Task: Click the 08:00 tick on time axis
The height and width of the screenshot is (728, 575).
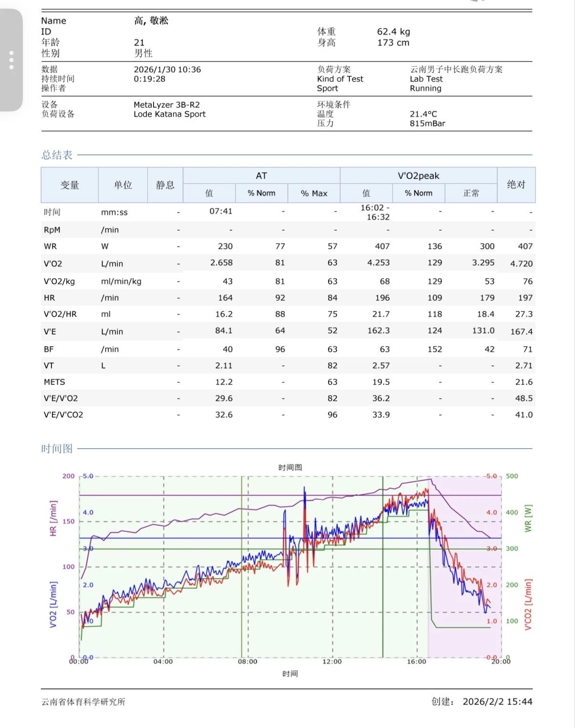Action: pyautogui.click(x=247, y=662)
